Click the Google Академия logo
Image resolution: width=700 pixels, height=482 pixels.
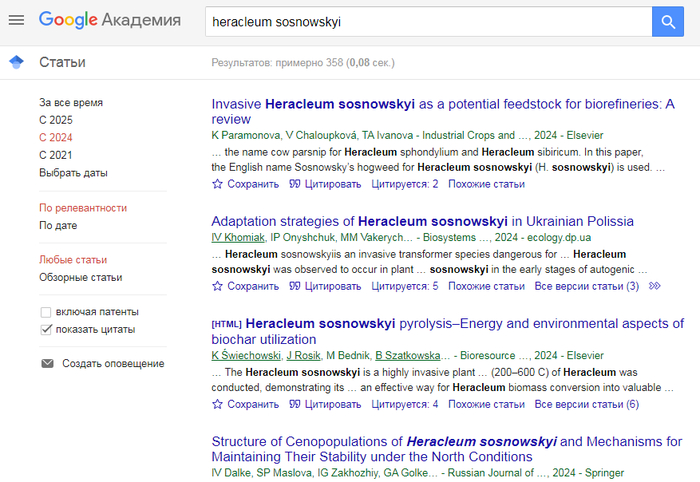[110, 21]
